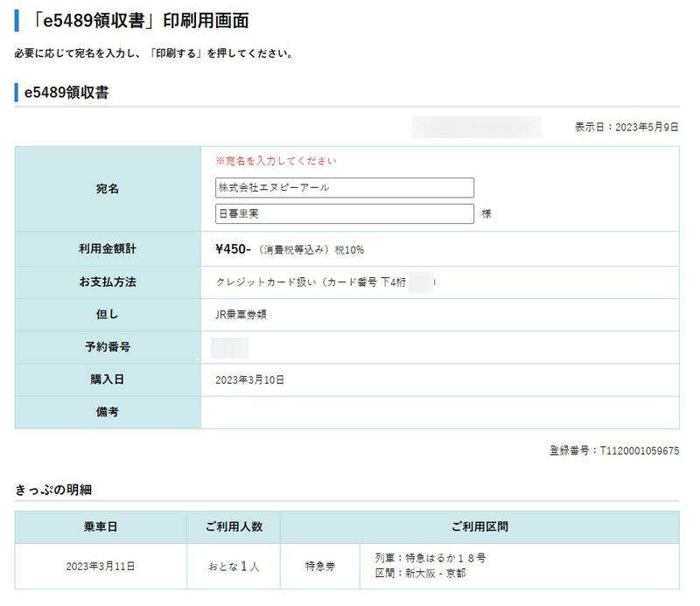Click the company name input field 株式会社エヌピーアール
Viewport: 700px width, 606px height.
point(344,188)
